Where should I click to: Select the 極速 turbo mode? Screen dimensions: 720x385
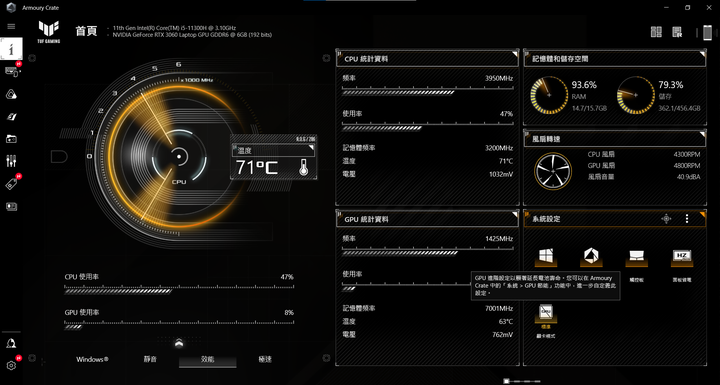[x=265, y=359]
